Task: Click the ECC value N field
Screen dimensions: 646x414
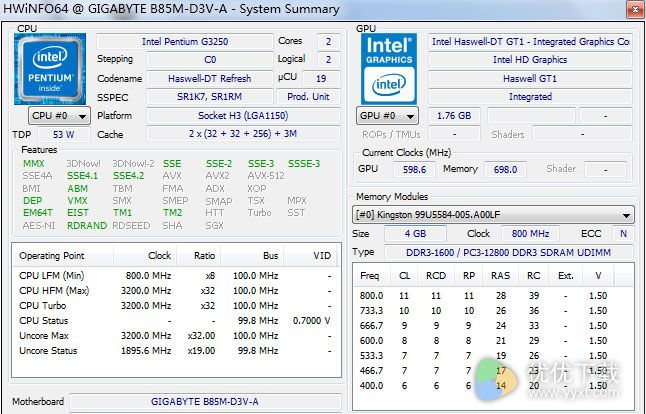Action: 623,234
